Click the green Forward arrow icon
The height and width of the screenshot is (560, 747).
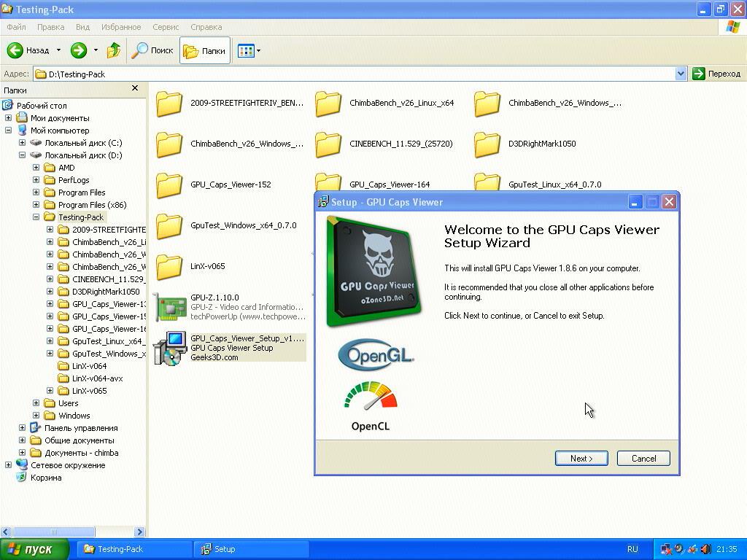[79, 50]
